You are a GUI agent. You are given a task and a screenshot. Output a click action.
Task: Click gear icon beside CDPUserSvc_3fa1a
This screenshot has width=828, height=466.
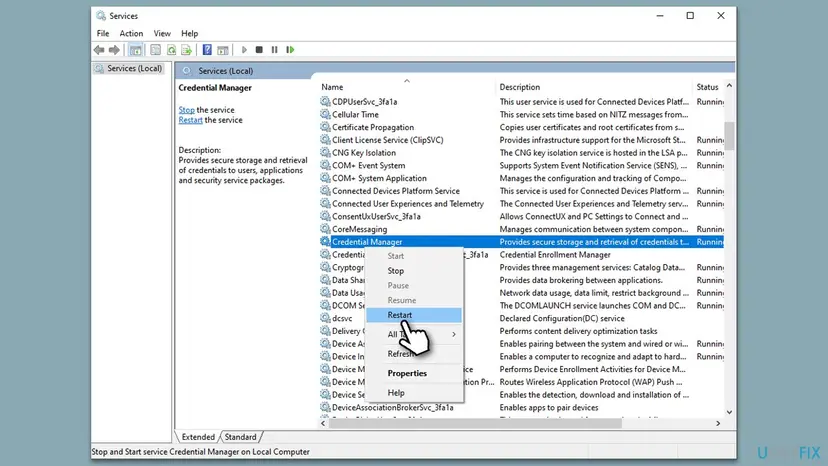tap(325, 101)
